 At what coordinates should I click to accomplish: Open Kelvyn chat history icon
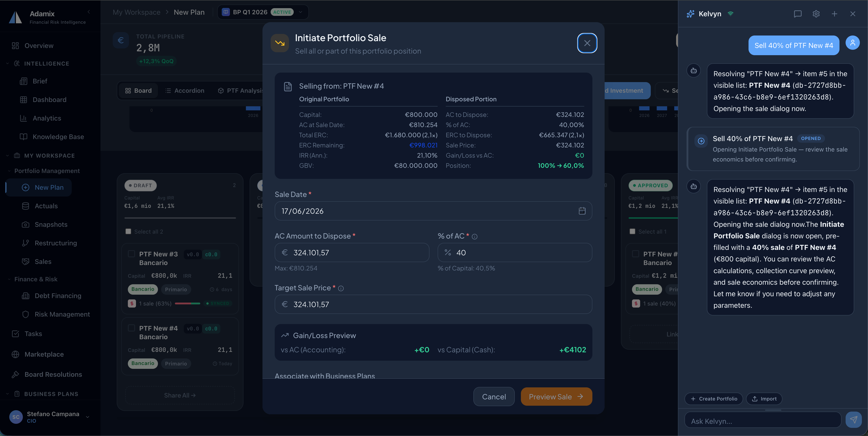798,14
